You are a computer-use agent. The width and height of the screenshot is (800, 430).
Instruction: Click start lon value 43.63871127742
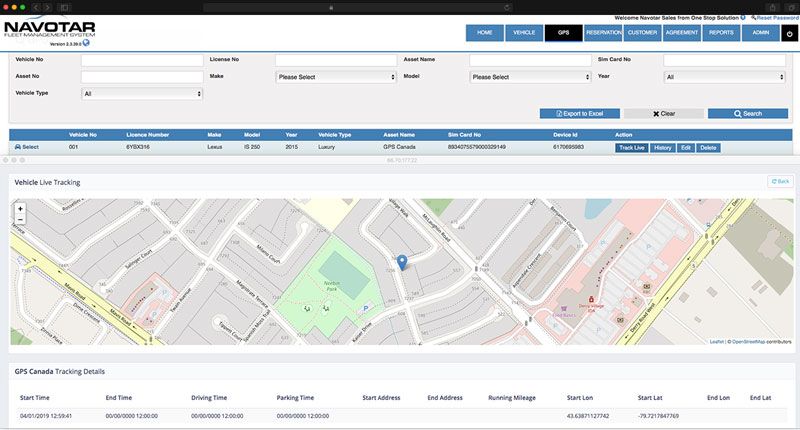(x=588, y=416)
